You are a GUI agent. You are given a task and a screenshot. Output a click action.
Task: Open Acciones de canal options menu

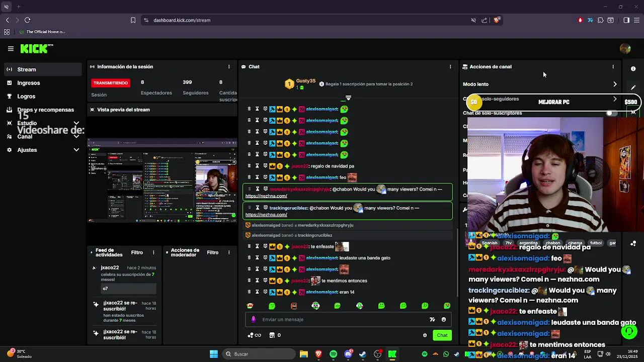click(x=613, y=66)
